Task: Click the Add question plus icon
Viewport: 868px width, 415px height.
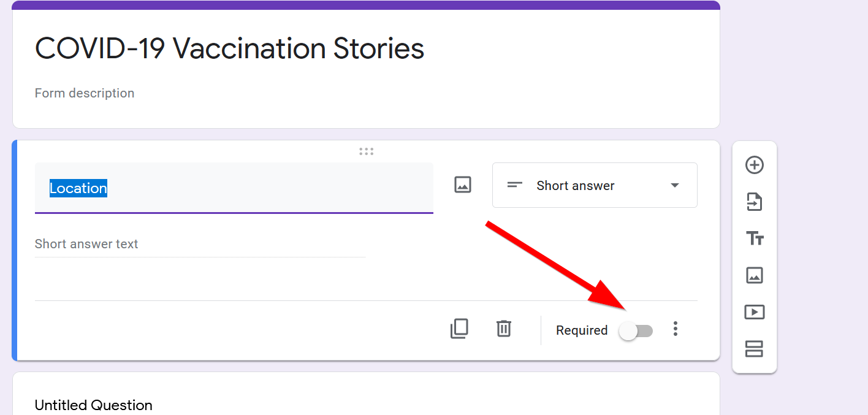Action: click(754, 165)
